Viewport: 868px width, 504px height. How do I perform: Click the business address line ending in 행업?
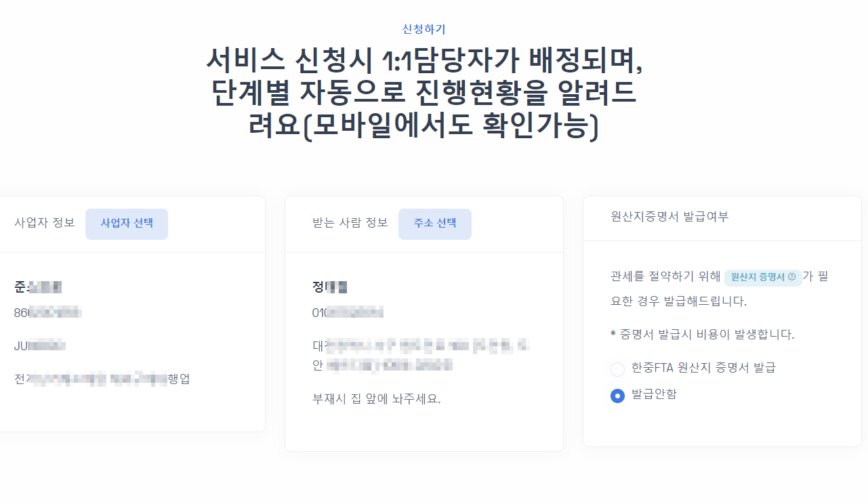tap(102, 379)
